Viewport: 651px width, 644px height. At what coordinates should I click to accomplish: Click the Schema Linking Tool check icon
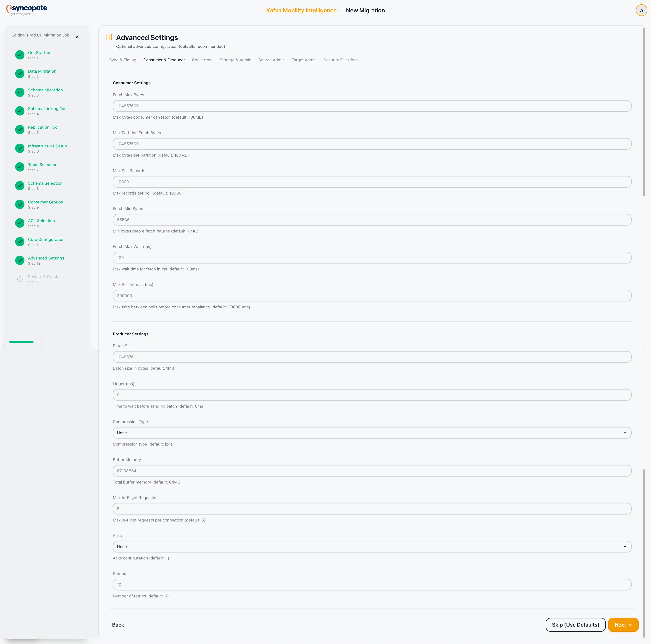tap(20, 111)
